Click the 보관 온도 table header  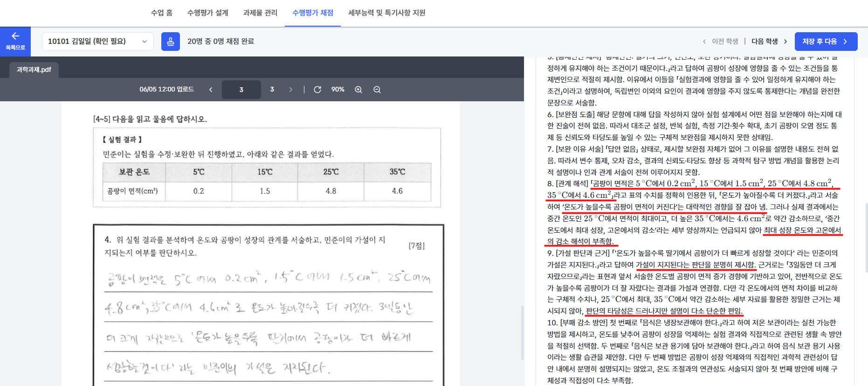pyautogui.click(x=134, y=172)
